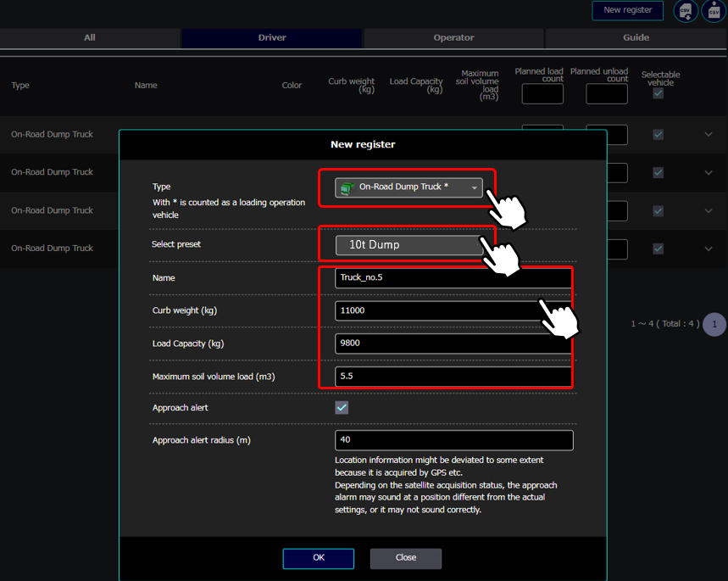
Task: Expand the first On-Road Dump Truck row chevron
Action: [x=709, y=135]
